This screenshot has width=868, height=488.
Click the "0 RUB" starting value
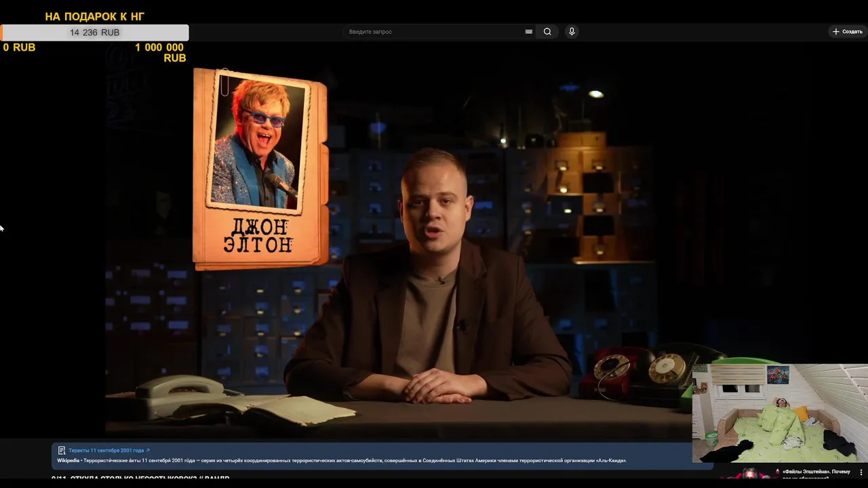(19, 47)
